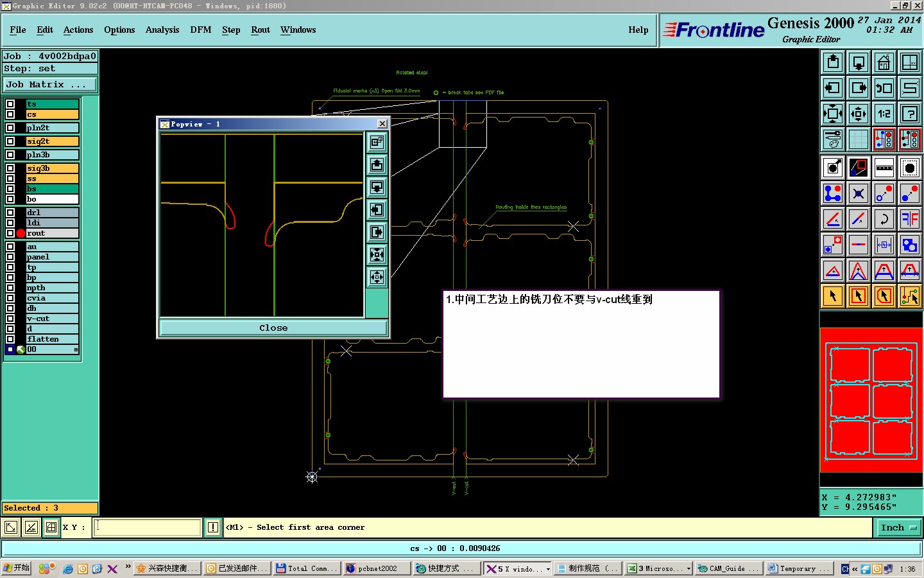
Task: Select the rectangle area selection arrow tool
Action: pos(859,296)
